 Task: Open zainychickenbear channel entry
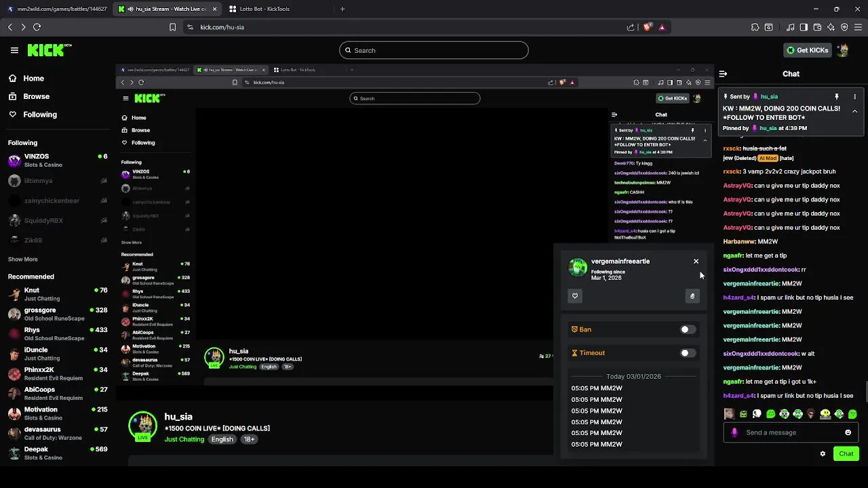58,201
